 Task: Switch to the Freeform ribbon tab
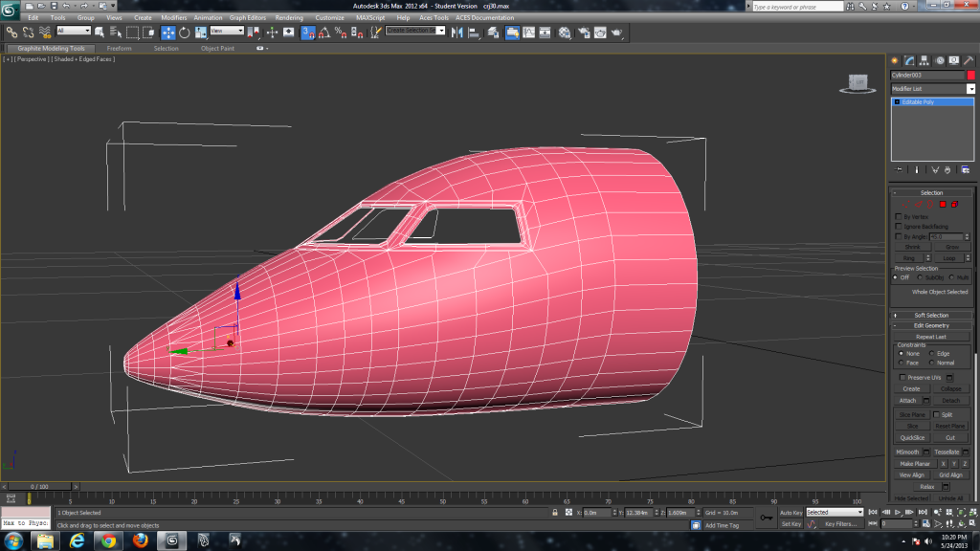pos(119,48)
